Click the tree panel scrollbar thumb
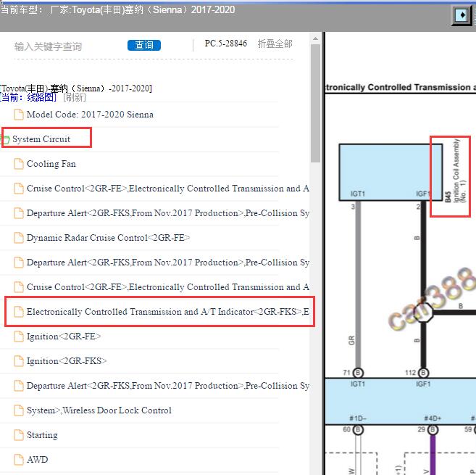The image size is (476, 475). pyautogui.click(x=315, y=103)
